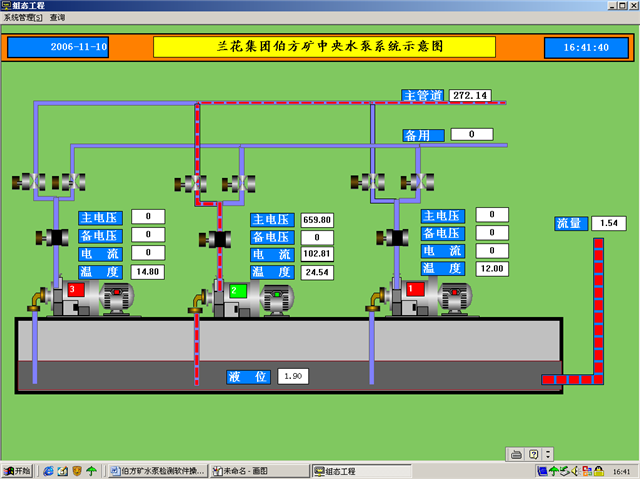The height and width of the screenshot is (479, 640).
Task: Click pump 2 主电压 label
Action: [x=272, y=220]
